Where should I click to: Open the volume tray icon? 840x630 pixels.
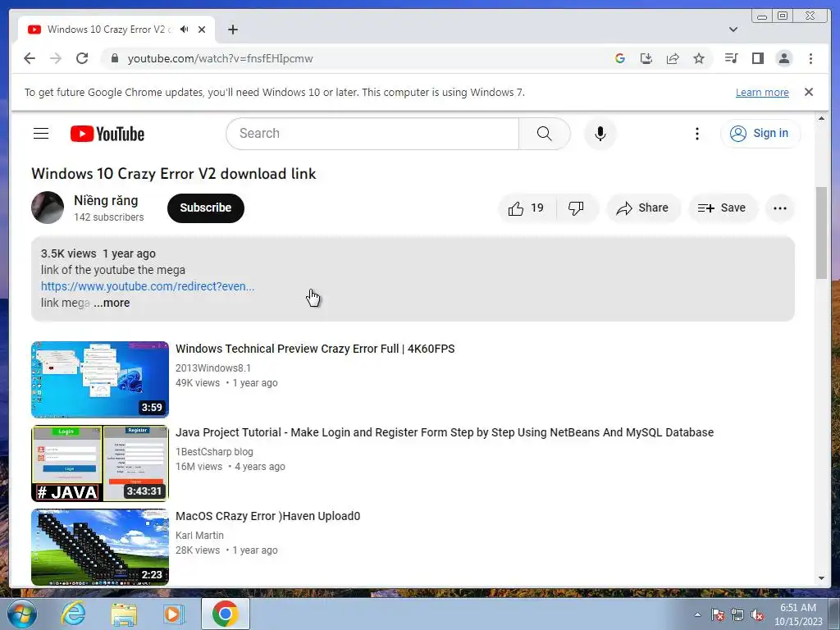pyautogui.click(x=757, y=614)
